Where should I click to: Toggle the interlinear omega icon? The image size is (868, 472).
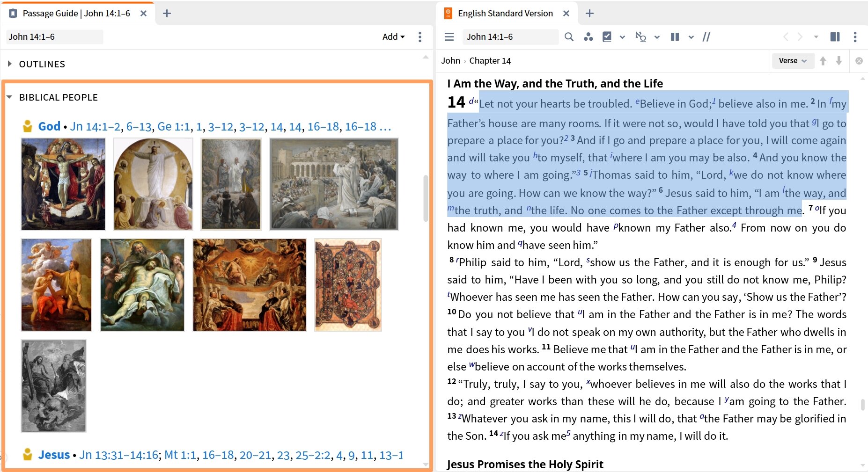click(x=640, y=37)
